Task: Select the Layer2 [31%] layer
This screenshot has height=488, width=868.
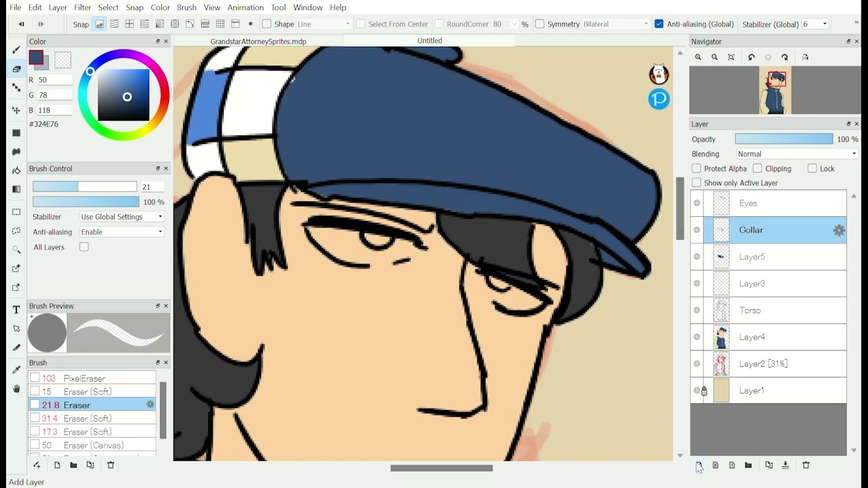Action: click(768, 364)
